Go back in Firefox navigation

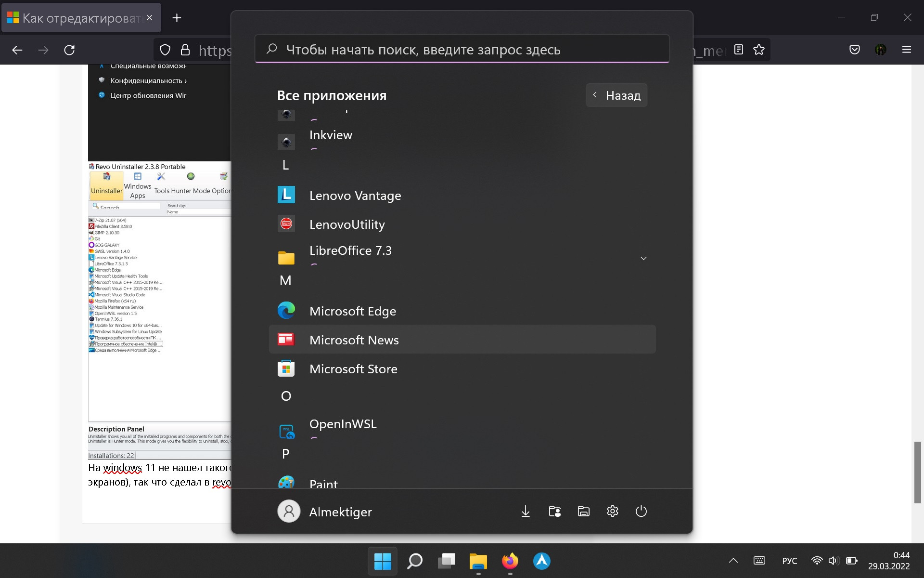17,50
